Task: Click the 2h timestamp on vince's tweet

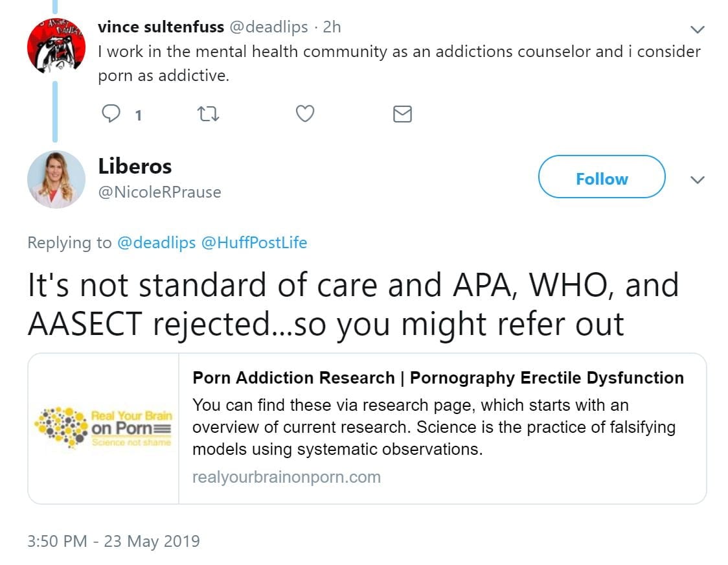Action: pos(332,27)
